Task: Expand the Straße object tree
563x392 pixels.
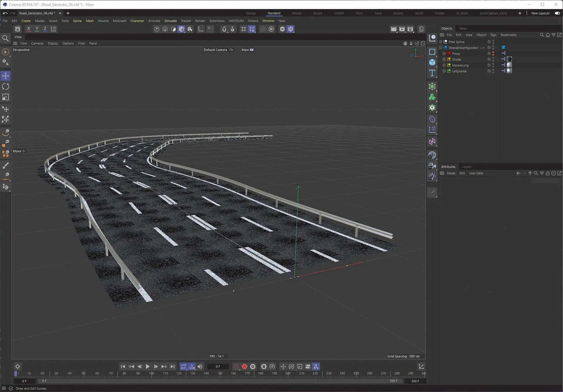Action: click(444, 59)
